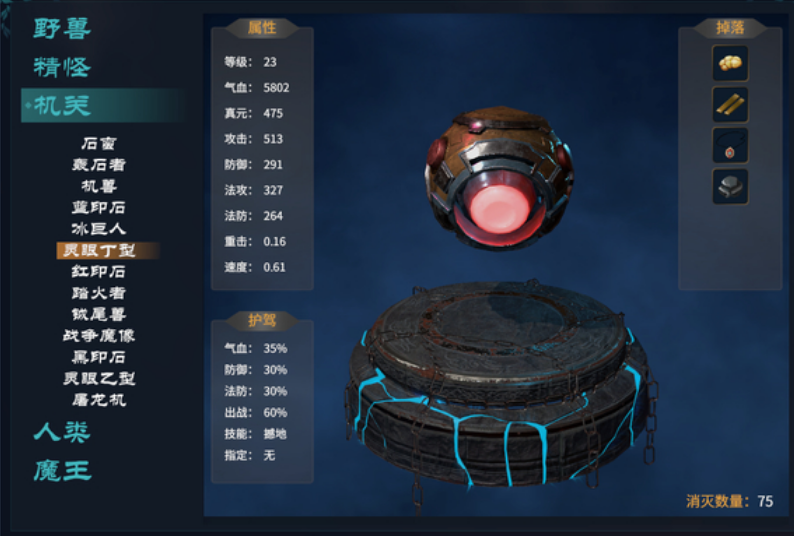The height and width of the screenshot is (536, 794).
Task: Select the gray stone ore drop icon
Action: pyautogui.click(x=730, y=186)
